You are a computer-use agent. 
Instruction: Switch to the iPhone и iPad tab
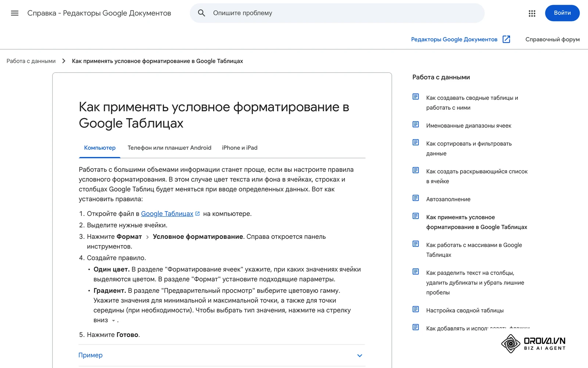coord(240,148)
